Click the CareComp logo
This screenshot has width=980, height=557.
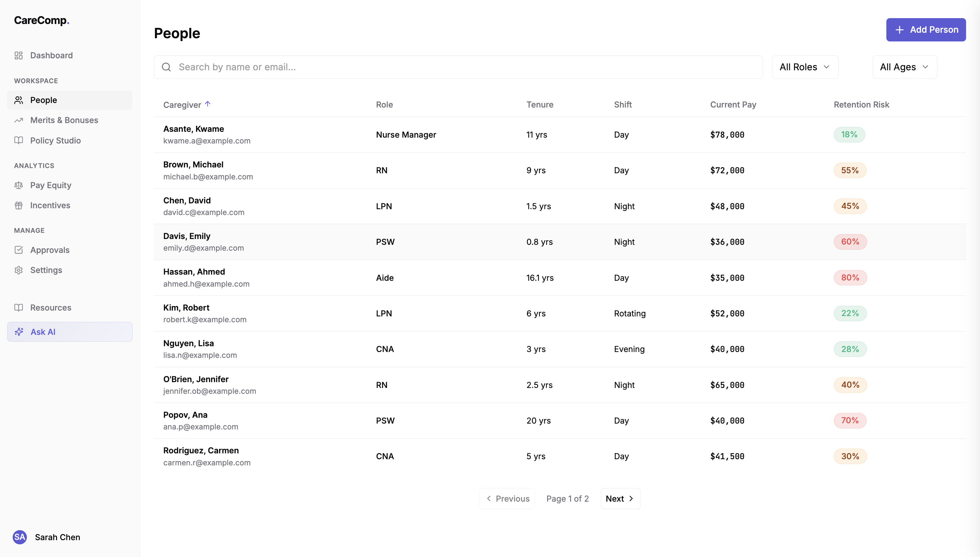click(x=41, y=20)
